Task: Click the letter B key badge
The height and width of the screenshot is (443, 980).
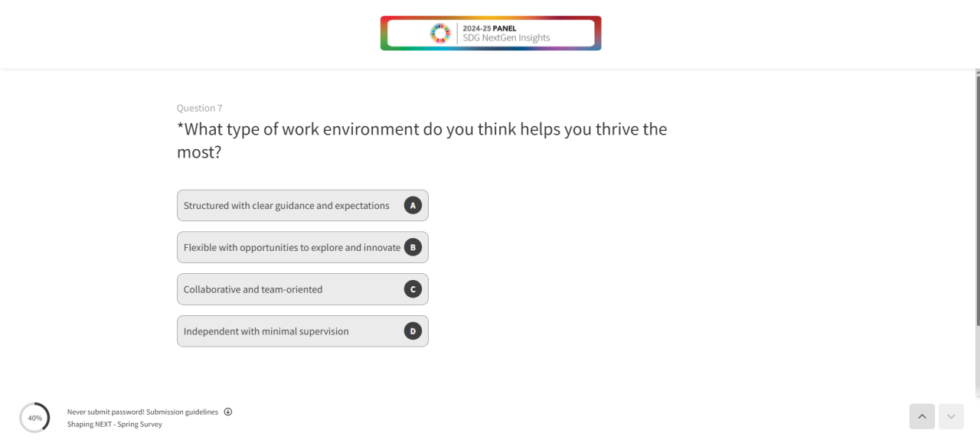Action: coord(413,247)
